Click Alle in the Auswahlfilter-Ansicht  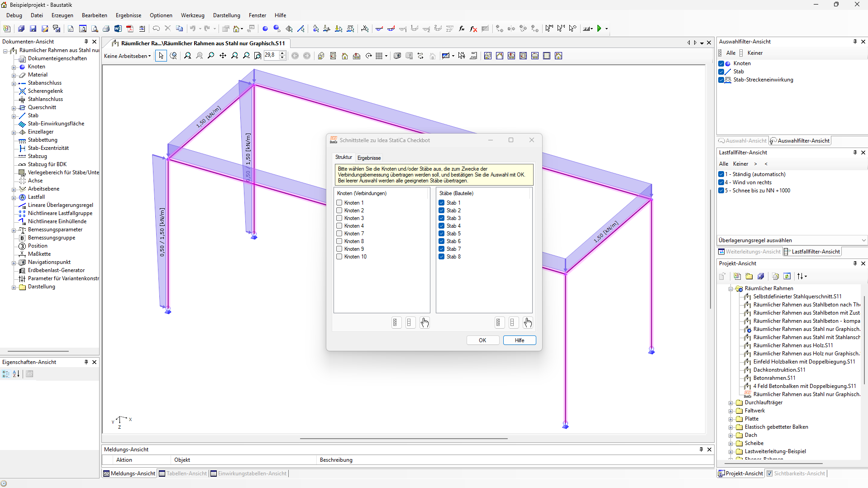click(x=730, y=53)
